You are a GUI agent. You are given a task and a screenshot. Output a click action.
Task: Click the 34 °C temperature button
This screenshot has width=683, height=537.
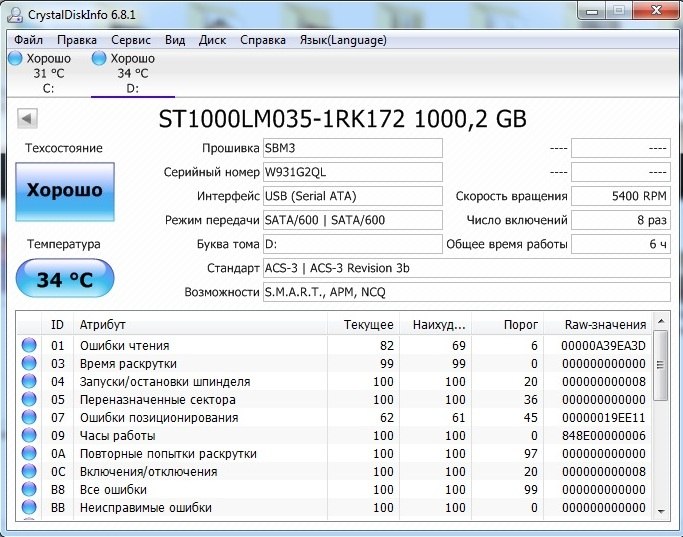[64, 280]
